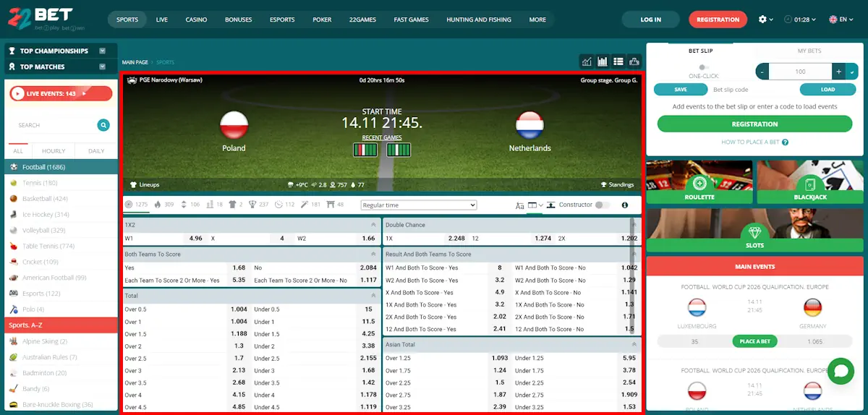Screen dimensions: 868x415
Task: Open the Live Events 143 button
Action: coord(61,93)
